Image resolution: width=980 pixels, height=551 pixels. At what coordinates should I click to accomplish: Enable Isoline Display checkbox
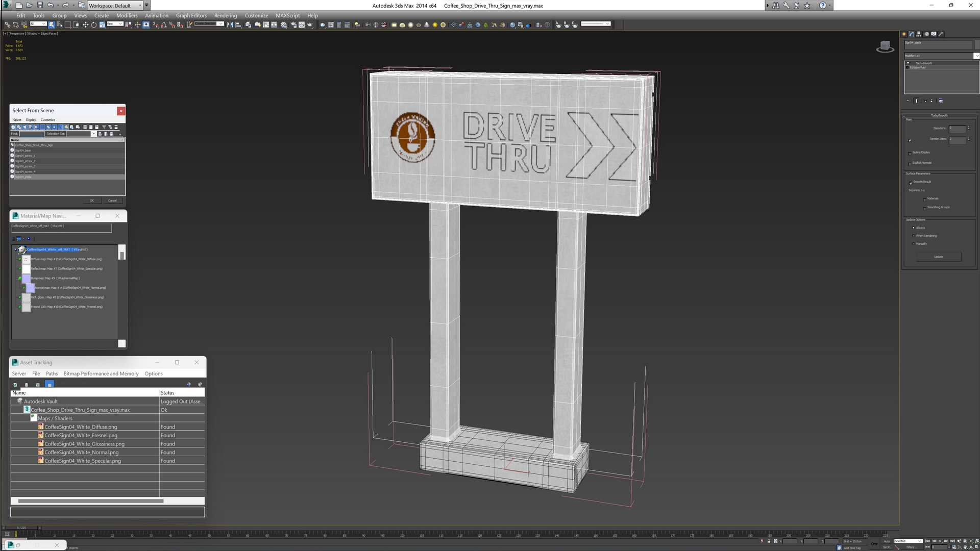(x=910, y=154)
